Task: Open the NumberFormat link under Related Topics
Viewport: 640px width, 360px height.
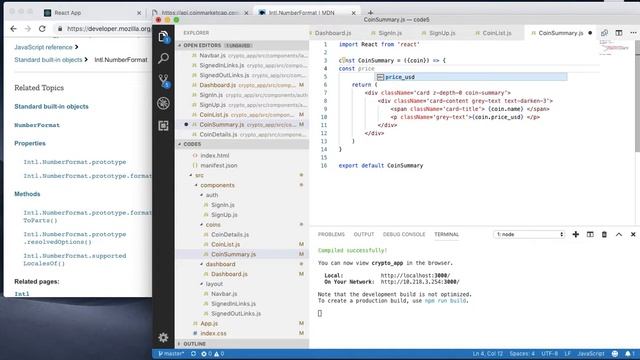Action: (37, 125)
